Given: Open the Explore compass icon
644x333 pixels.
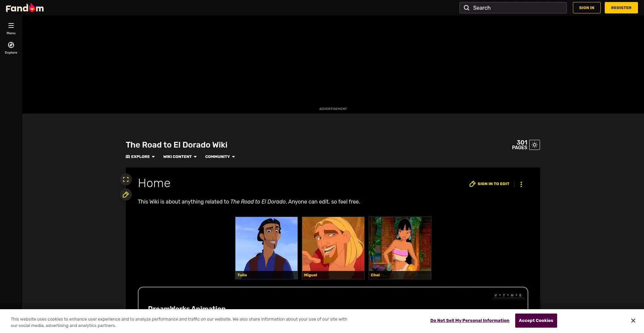Looking at the screenshot, I should pyautogui.click(x=11, y=45).
